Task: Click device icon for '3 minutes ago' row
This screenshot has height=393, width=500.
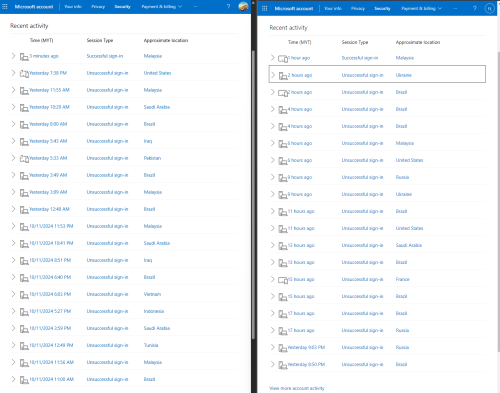Action: click(x=24, y=56)
